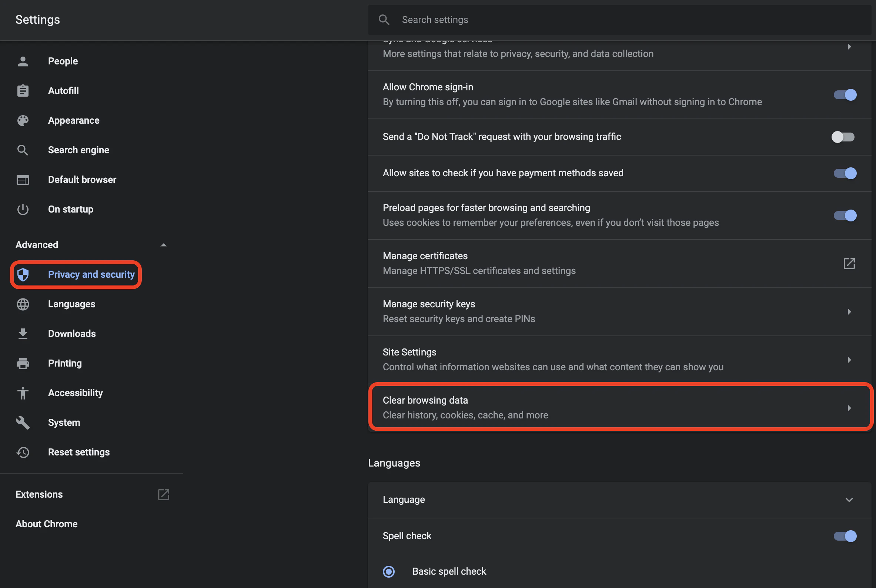Viewport: 876px width, 588px height.
Task: Click the Printing printer icon
Action: tap(23, 363)
